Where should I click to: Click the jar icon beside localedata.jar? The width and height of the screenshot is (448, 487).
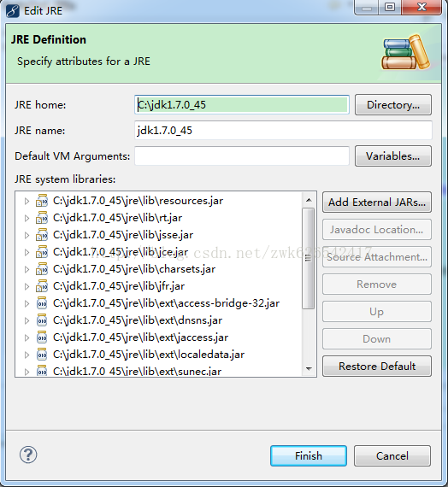(42, 355)
